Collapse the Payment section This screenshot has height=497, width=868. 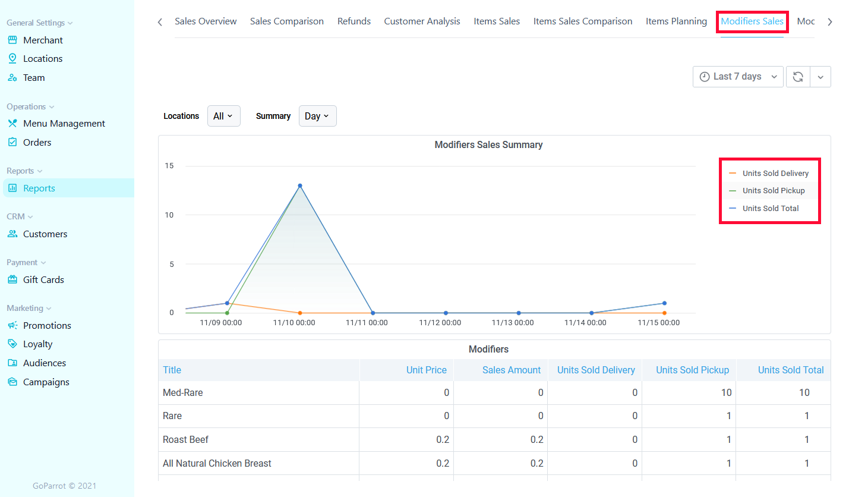click(26, 262)
